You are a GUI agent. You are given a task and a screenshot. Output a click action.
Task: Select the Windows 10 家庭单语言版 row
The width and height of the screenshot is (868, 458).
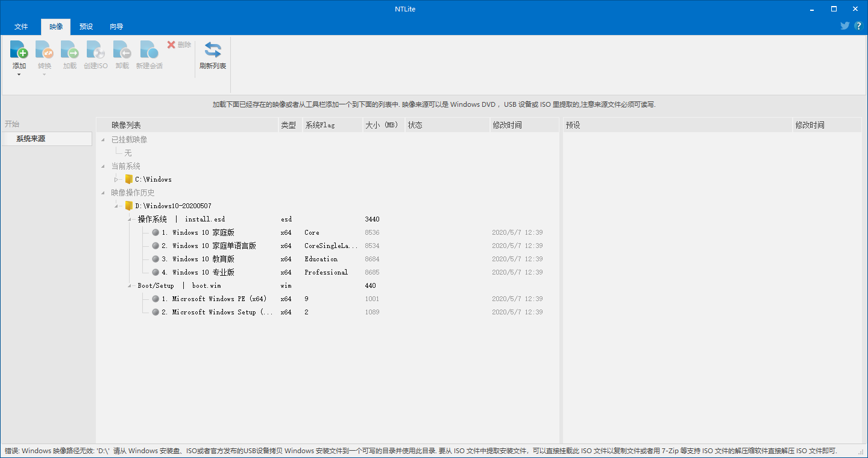(x=328, y=246)
